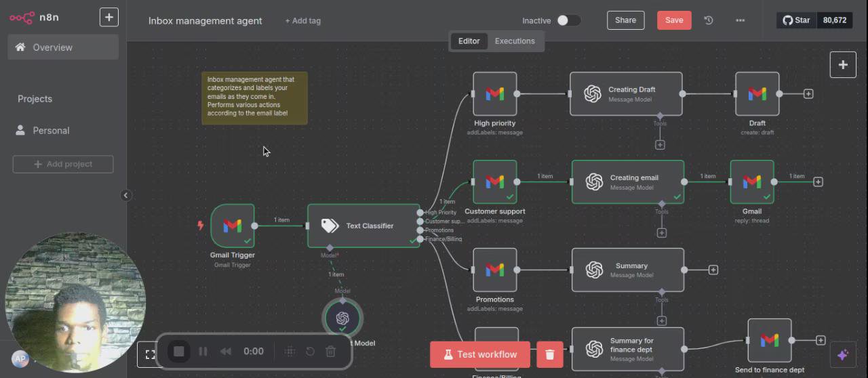Select the OpenAI chat model sub-node
868x378 pixels.
[342, 318]
